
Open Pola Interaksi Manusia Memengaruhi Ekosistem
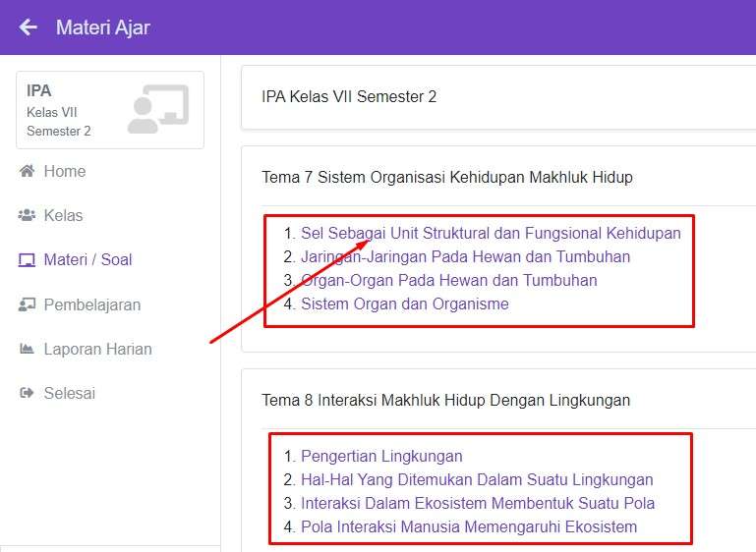click(x=469, y=527)
